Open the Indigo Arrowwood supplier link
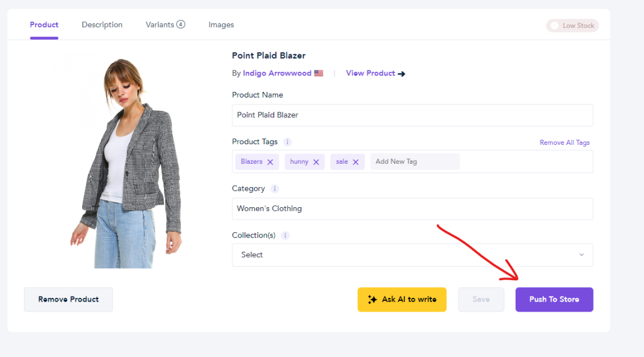The image size is (644, 357). coord(277,73)
